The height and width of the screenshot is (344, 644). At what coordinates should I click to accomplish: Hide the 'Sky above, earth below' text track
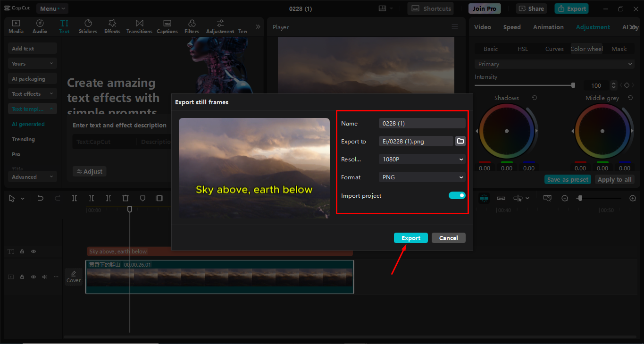pos(33,251)
